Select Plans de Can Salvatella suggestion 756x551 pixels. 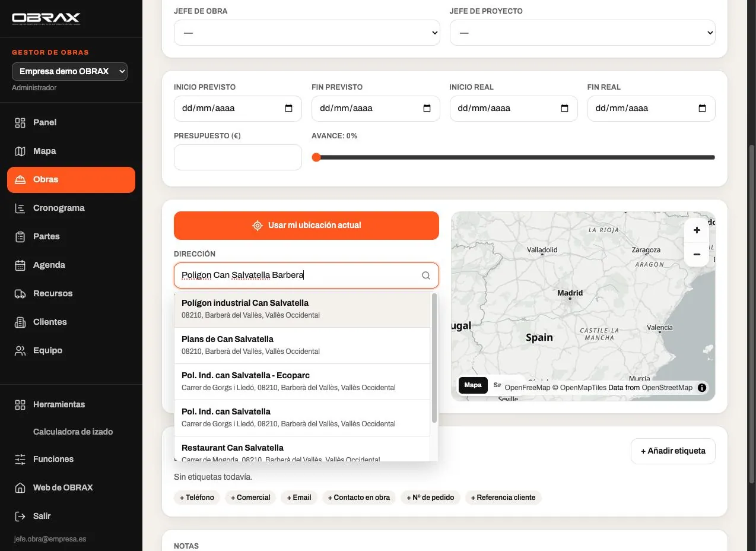[302, 345]
